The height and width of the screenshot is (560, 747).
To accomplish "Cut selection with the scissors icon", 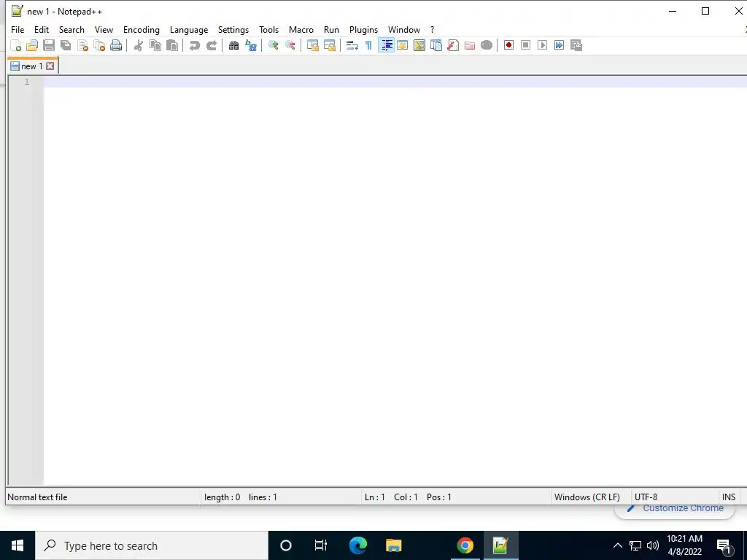I will [x=138, y=45].
